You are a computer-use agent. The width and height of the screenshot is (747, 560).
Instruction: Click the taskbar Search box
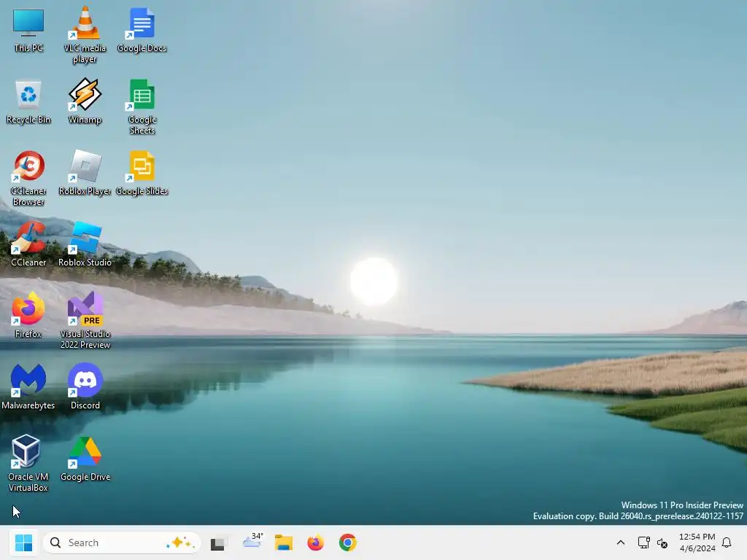coord(122,542)
